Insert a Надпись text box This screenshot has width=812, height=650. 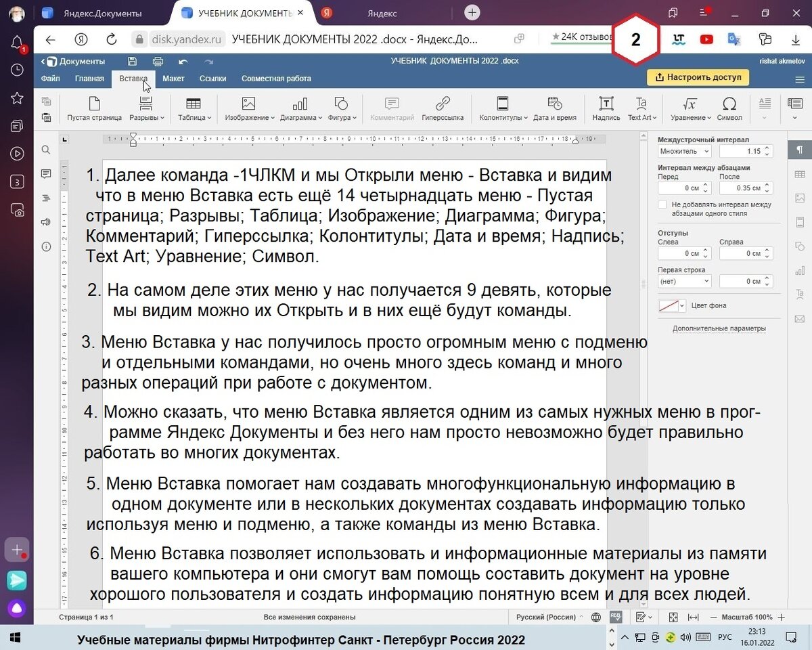[606, 108]
